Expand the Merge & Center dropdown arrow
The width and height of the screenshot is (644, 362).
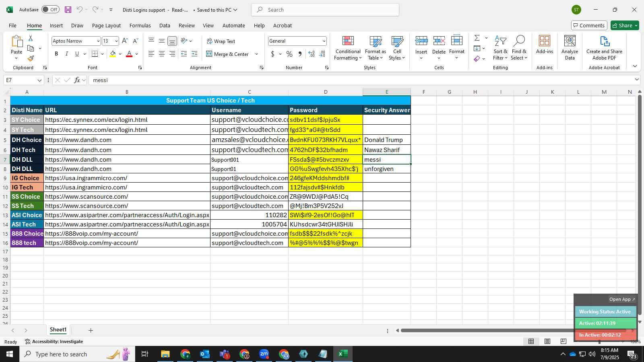256,54
